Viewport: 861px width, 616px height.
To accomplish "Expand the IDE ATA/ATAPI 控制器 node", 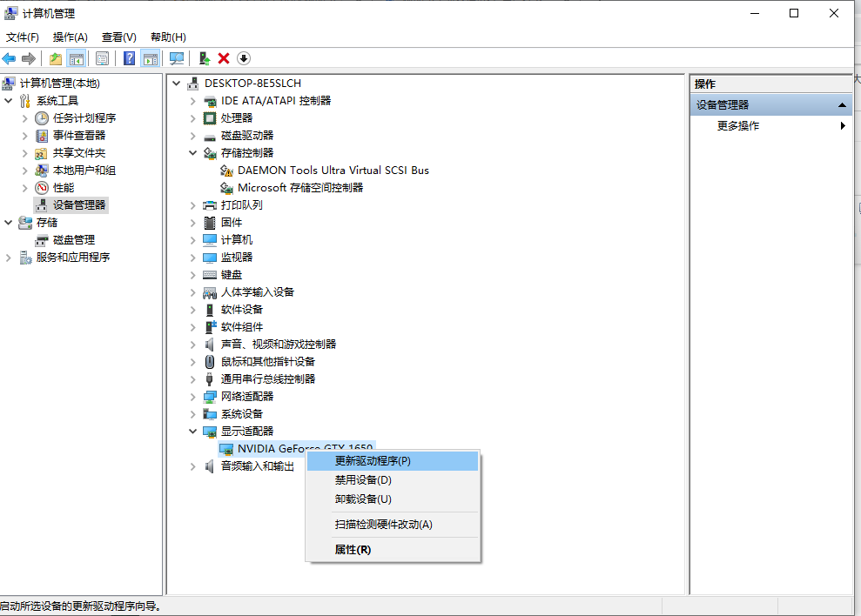I will 192,100.
